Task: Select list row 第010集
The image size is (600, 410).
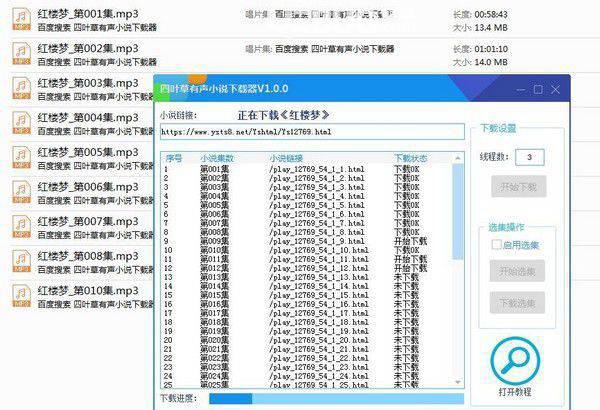Action: 306,250
